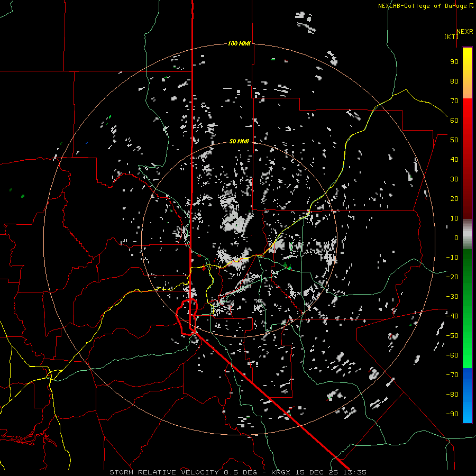476x476 pixels.
Task: Click the -20 value on velocity scale
Action: click(x=452, y=277)
